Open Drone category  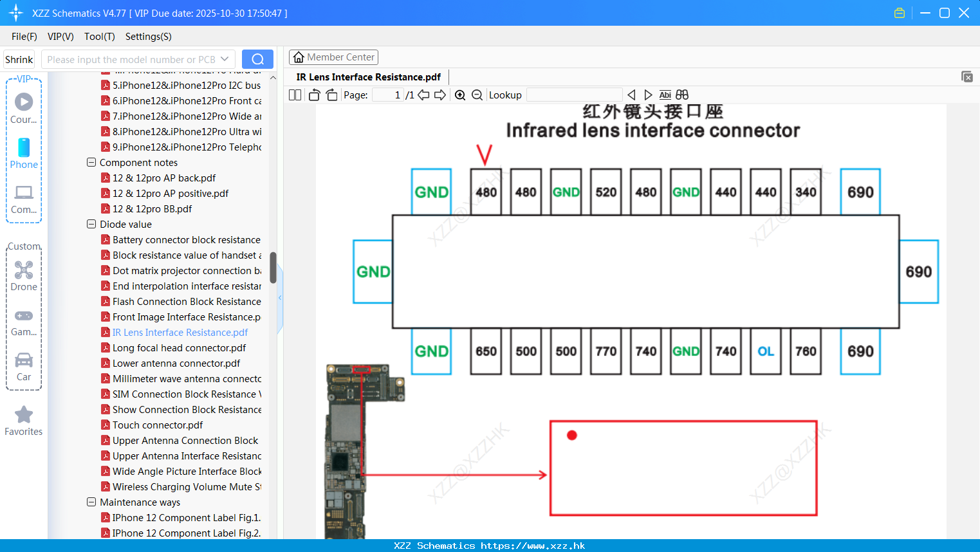(x=24, y=276)
